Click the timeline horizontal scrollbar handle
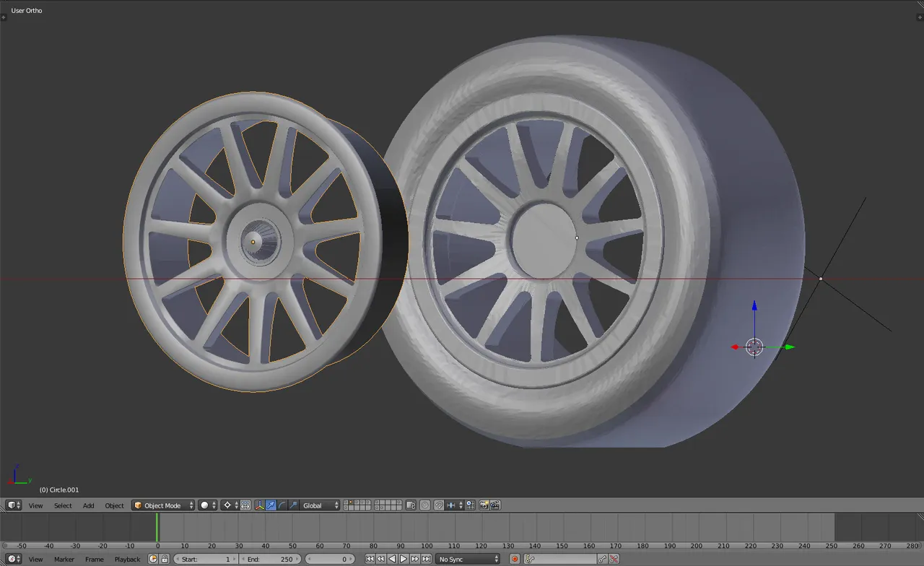 [462, 546]
